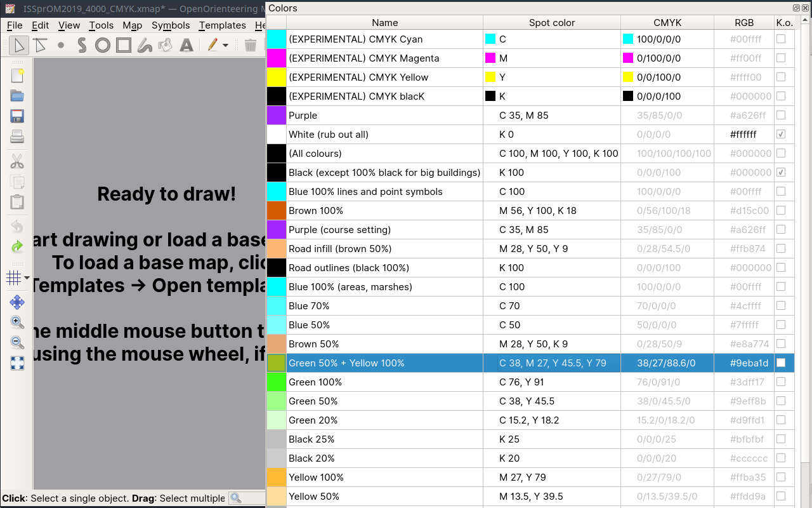
Task: Click the Save floppy disk icon
Action: (x=17, y=116)
